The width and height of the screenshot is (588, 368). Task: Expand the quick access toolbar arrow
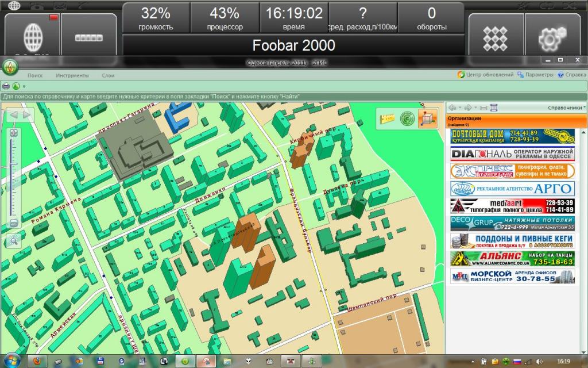(24, 87)
